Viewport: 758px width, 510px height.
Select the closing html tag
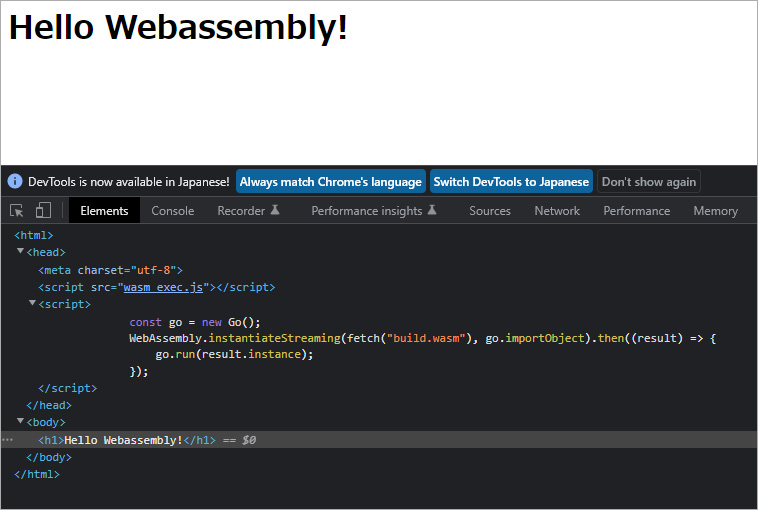pos(37,474)
